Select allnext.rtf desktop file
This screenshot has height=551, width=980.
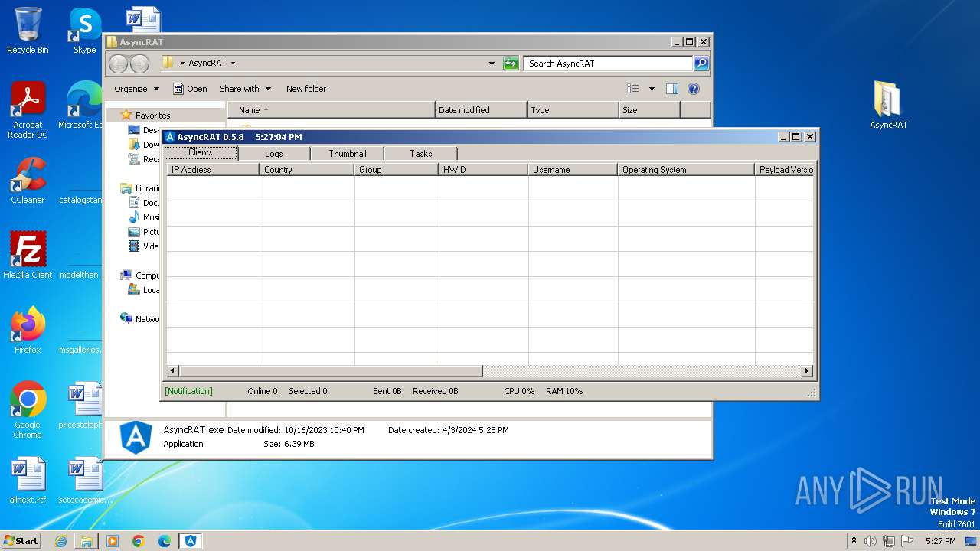coord(28,481)
